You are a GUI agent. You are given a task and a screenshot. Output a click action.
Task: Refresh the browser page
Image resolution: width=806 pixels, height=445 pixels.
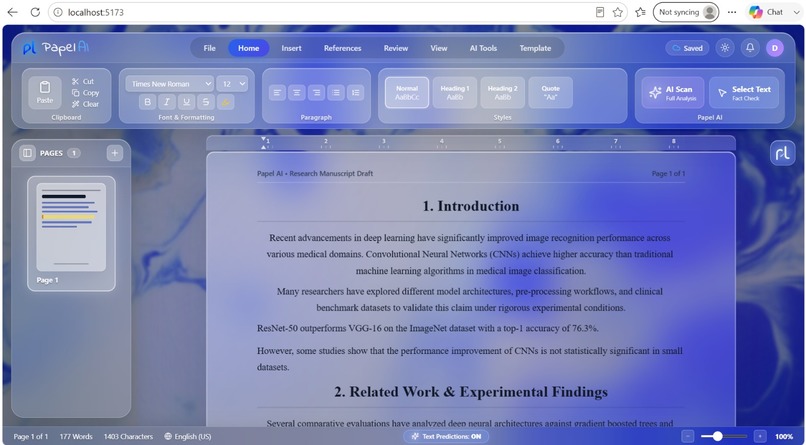pos(35,12)
